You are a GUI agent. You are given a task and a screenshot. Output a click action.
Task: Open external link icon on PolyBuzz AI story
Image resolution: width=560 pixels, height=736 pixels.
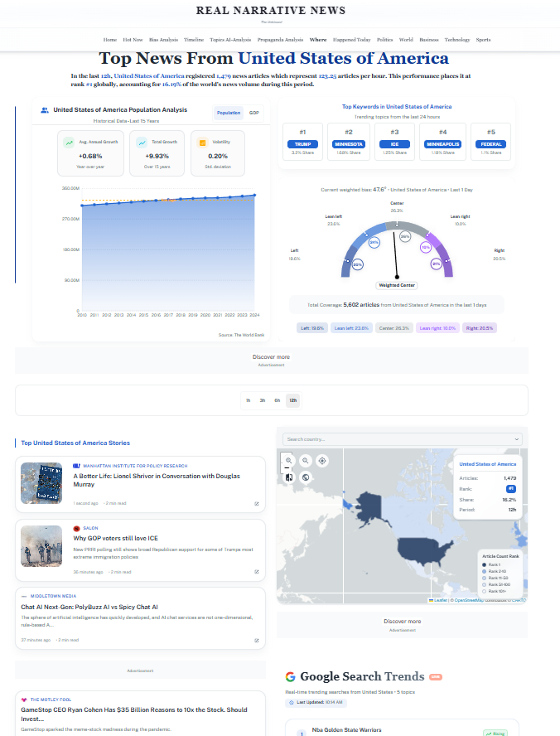click(x=257, y=640)
